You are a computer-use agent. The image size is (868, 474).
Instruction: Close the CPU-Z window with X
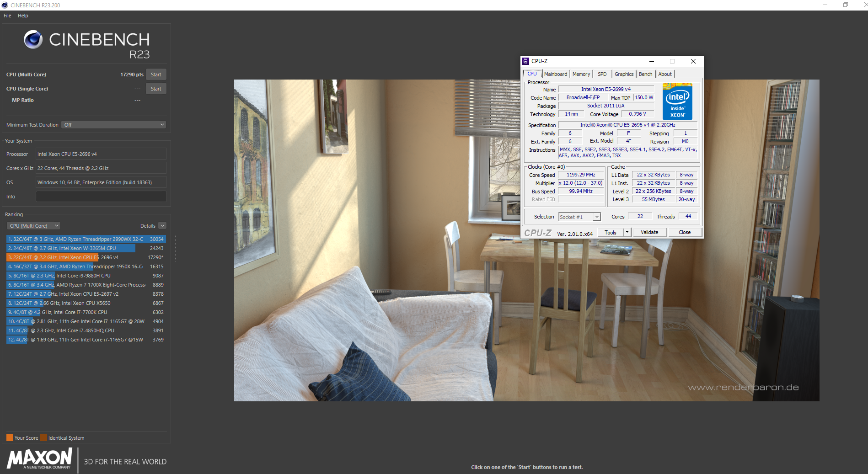coord(693,61)
